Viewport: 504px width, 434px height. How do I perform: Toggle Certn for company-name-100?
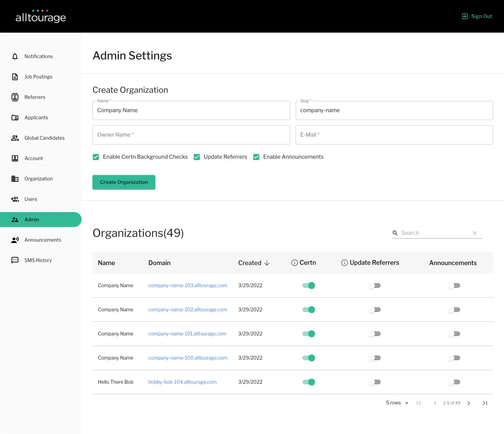click(x=309, y=358)
